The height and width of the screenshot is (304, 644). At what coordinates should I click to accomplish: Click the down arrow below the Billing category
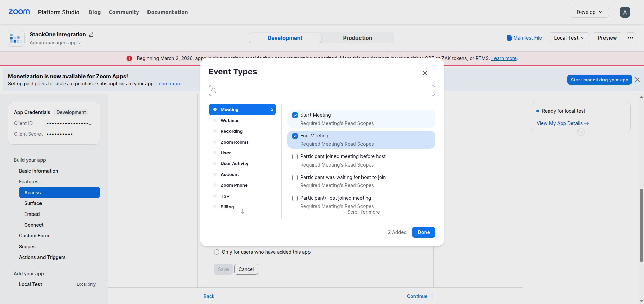coord(242,212)
